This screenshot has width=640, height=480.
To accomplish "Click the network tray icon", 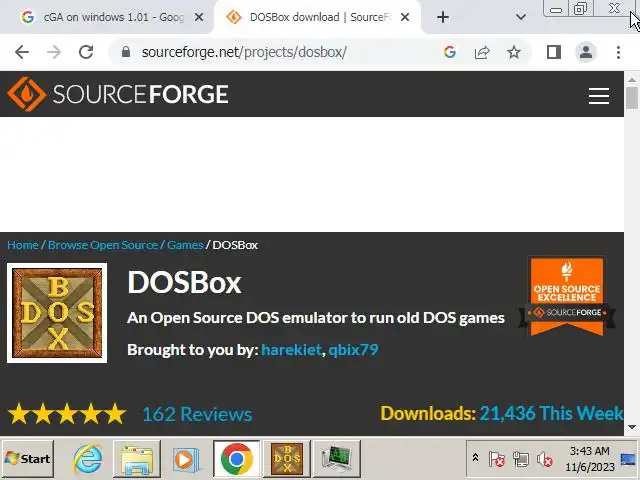I will 521,459.
